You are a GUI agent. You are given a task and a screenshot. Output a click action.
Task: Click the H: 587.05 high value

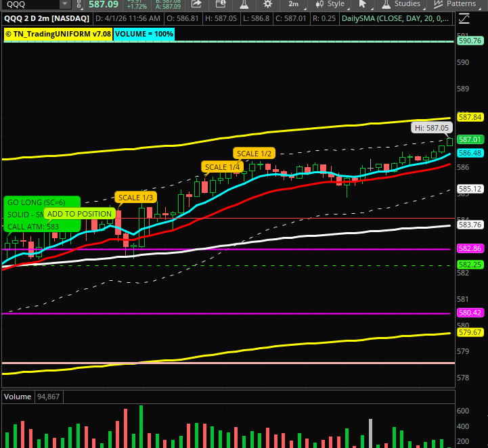221,19
